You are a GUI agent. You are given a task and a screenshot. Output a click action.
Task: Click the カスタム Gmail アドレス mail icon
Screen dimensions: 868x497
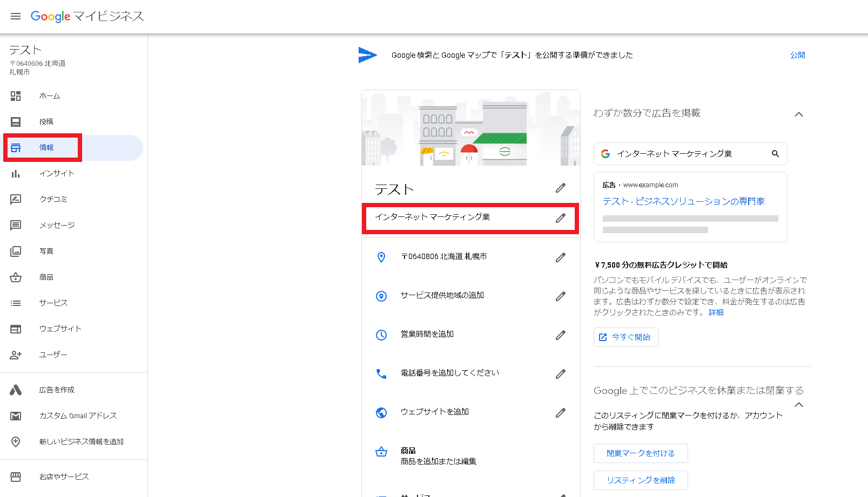[x=16, y=416]
